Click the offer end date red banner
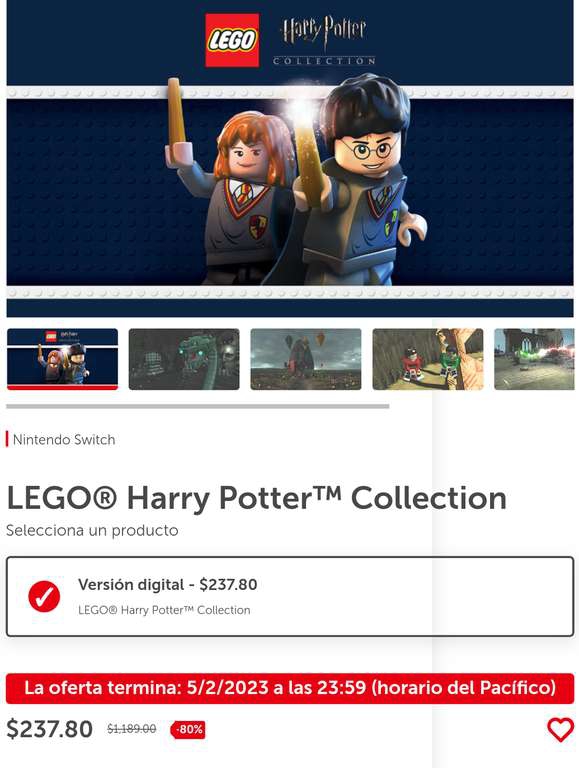This screenshot has height=768, width=579. coord(290,688)
